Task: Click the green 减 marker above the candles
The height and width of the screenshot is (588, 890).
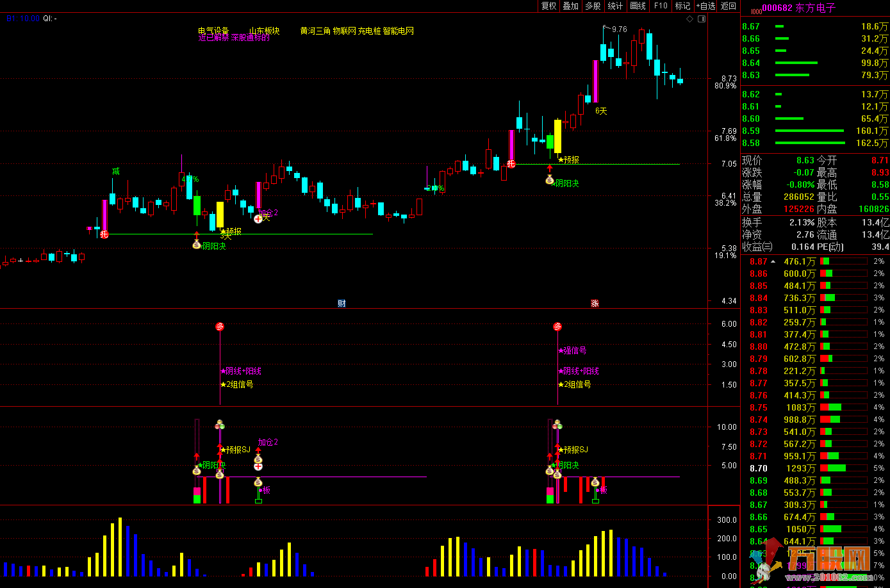Action: tap(116, 171)
